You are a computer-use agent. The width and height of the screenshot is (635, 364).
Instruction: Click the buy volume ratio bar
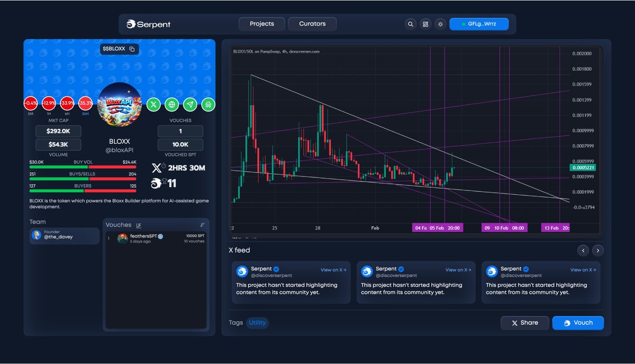tap(83, 167)
